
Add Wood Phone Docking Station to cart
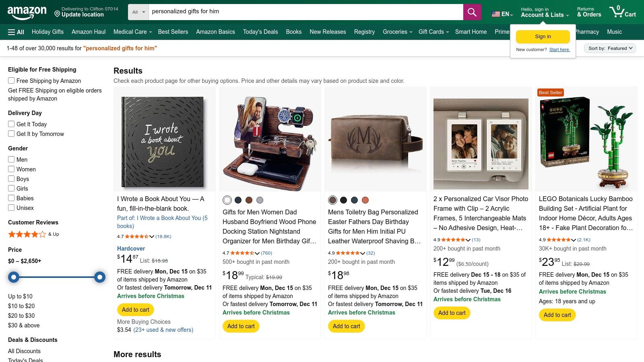pos(241,326)
